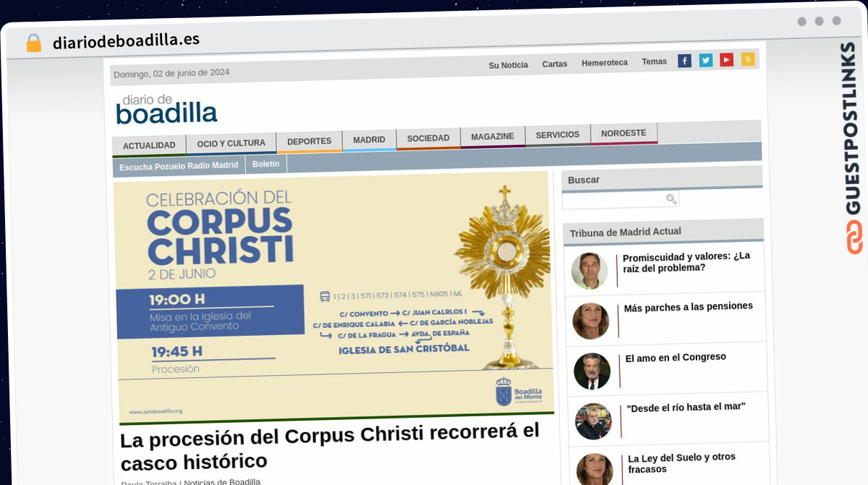Open the Corpus Christi procession headline
Image resolution: width=868 pixels, height=485 pixels.
coord(330,445)
